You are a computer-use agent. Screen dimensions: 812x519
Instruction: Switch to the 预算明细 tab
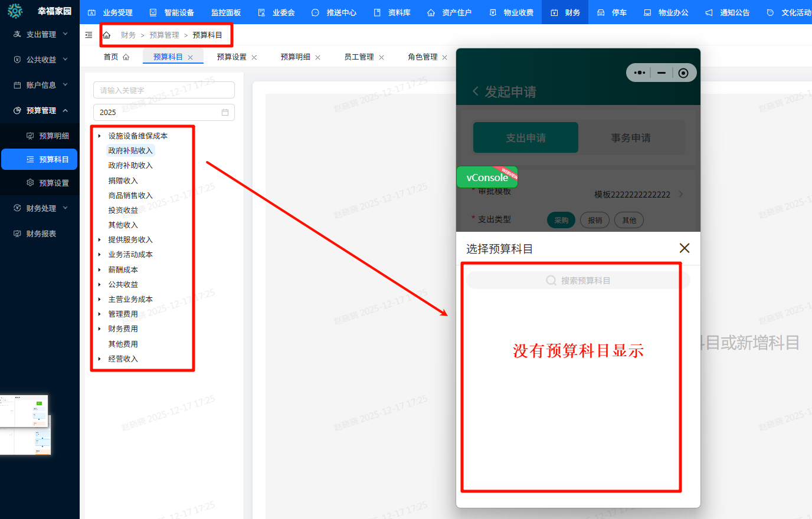[x=295, y=57]
